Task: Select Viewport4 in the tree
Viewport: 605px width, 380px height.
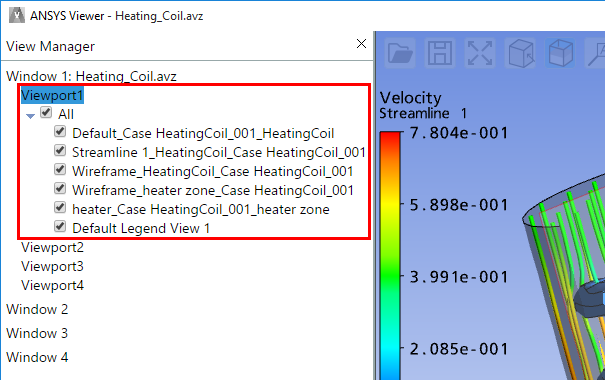Action: 52,285
